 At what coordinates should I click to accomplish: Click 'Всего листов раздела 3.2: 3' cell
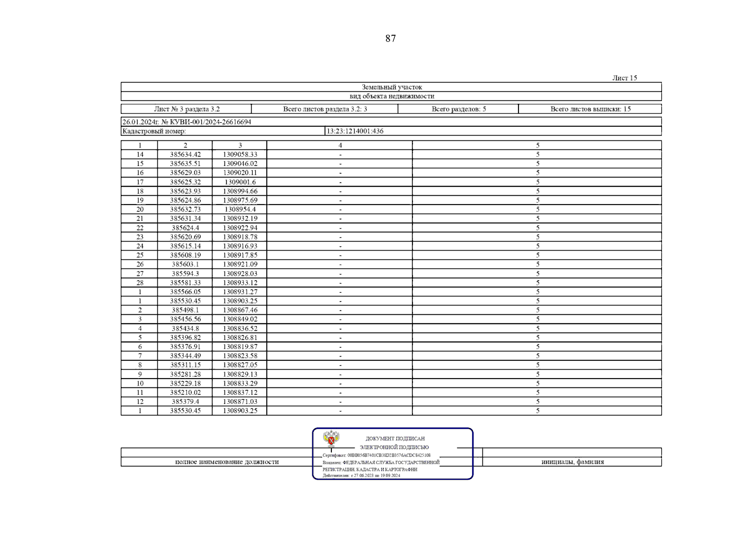[x=325, y=109]
